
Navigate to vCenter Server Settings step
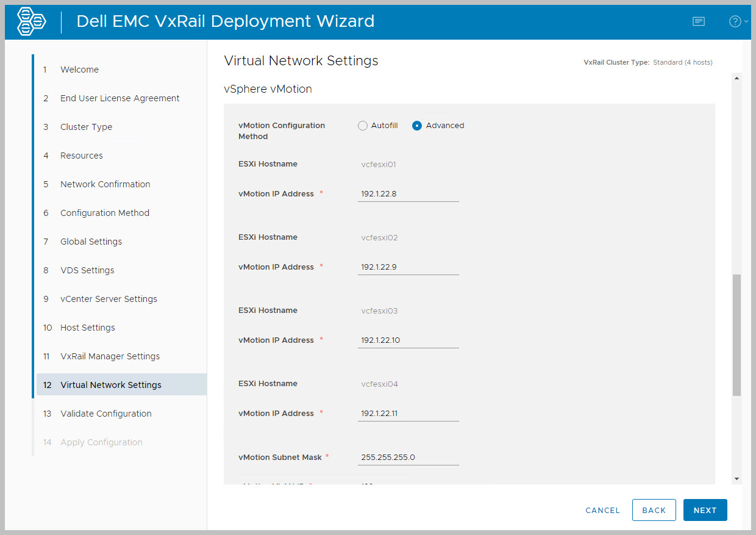click(x=109, y=299)
